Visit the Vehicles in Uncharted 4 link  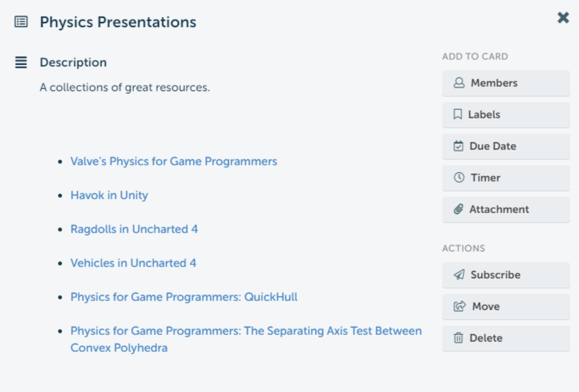133,263
